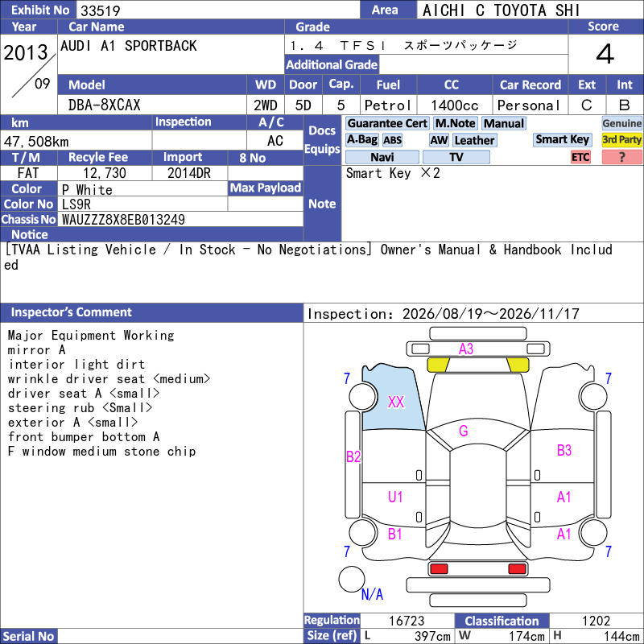Click the A1 mark on the rear fender
This screenshot has width=644, height=644.
(564, 534)
